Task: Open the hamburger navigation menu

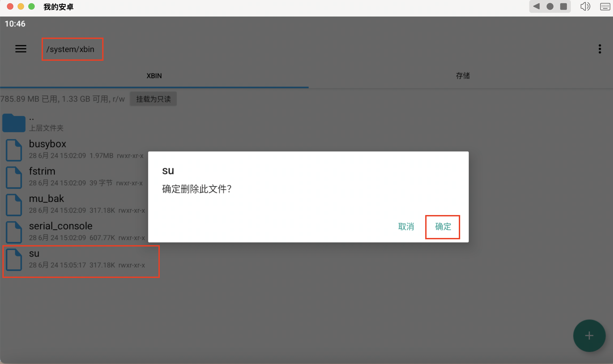Action: (21, 49)
